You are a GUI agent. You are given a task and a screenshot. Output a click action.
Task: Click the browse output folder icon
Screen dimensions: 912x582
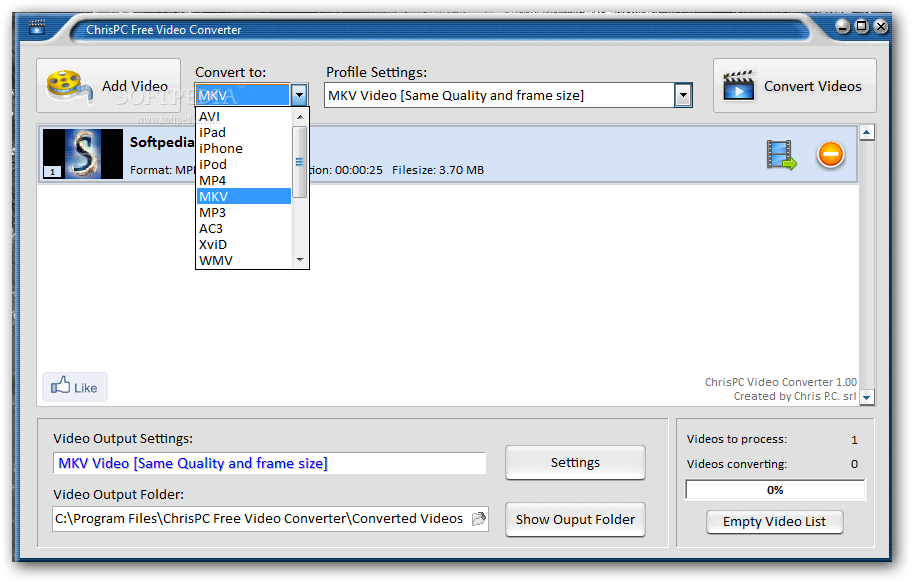click(479, 519)
